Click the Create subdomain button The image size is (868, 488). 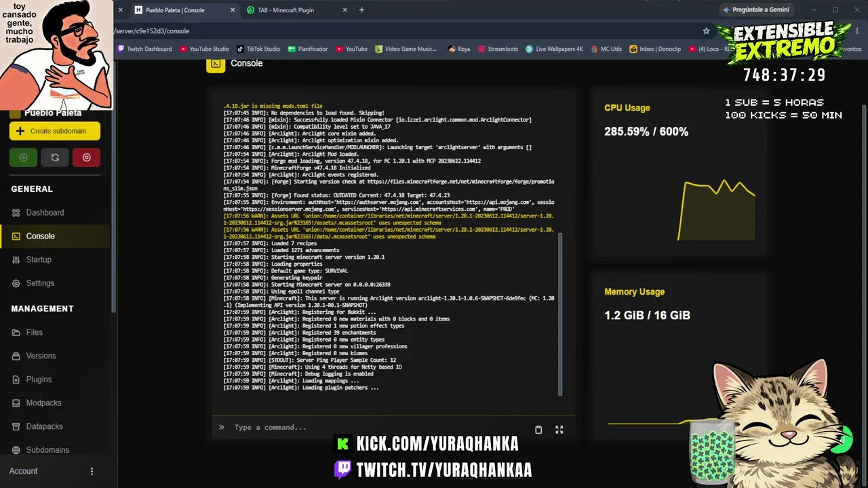[55, 131]
